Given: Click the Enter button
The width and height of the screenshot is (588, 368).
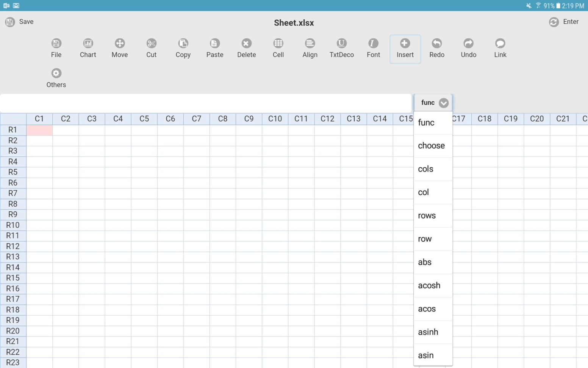Looking at the screenshot, I should pos(564,22).
